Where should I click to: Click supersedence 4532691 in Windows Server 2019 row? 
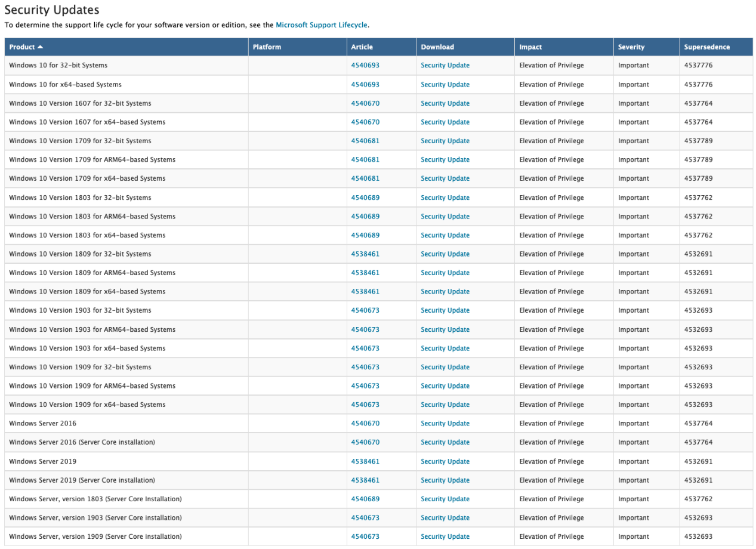[x=698, y=461]
